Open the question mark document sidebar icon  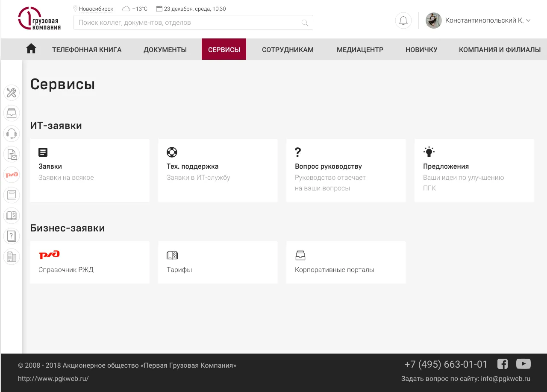pyautogui.click(x=12, y=236)
